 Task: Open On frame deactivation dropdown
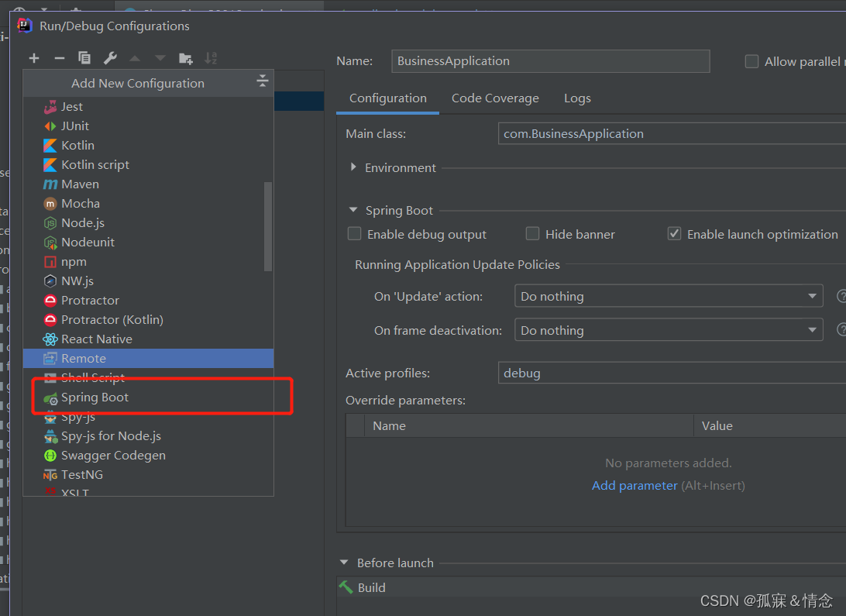click(x=669, y=330)
